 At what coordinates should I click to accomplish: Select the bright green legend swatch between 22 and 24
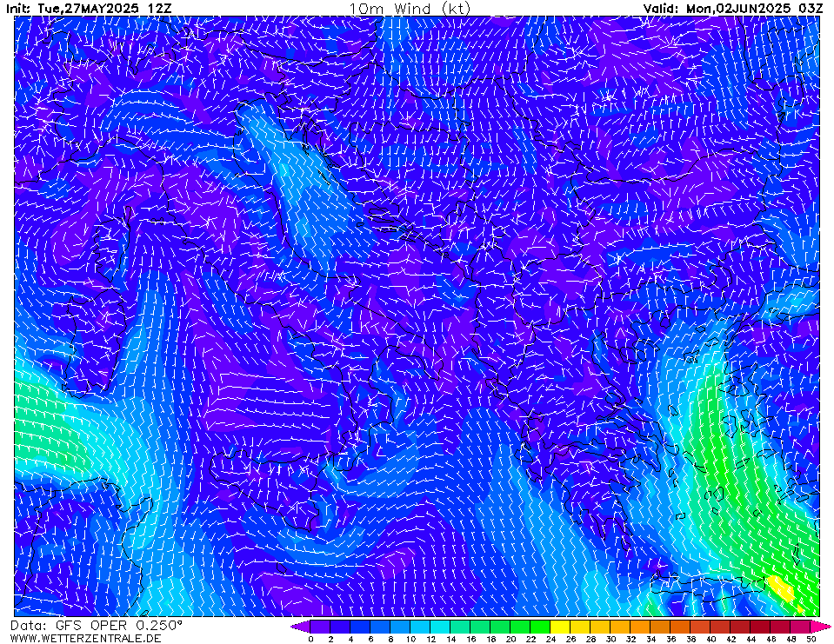540,627
